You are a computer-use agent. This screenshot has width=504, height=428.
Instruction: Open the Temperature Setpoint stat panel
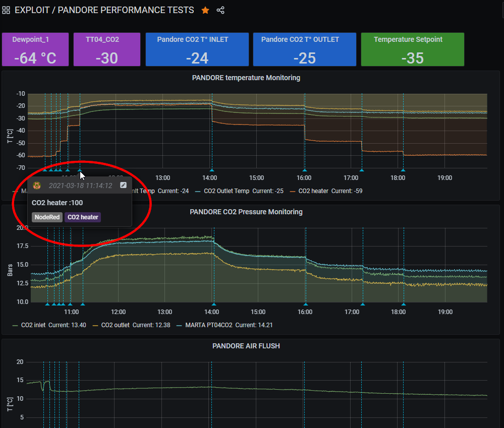[x=412, y=49]
